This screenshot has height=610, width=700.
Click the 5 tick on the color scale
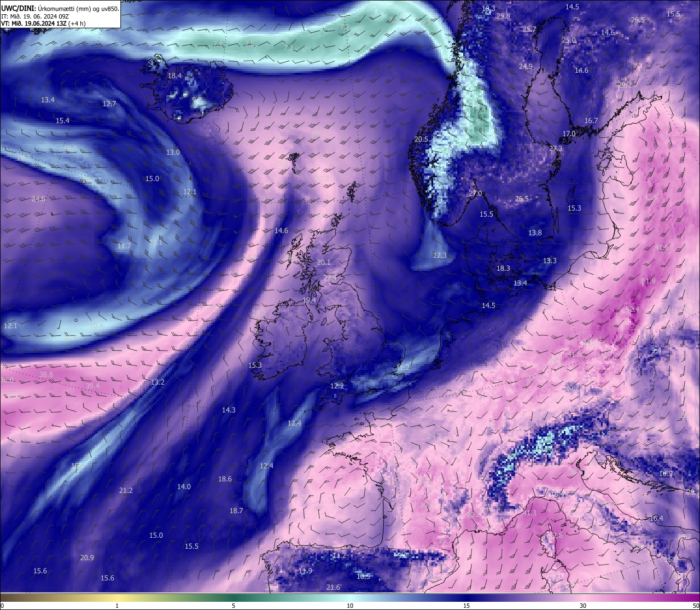coord(234,606)
